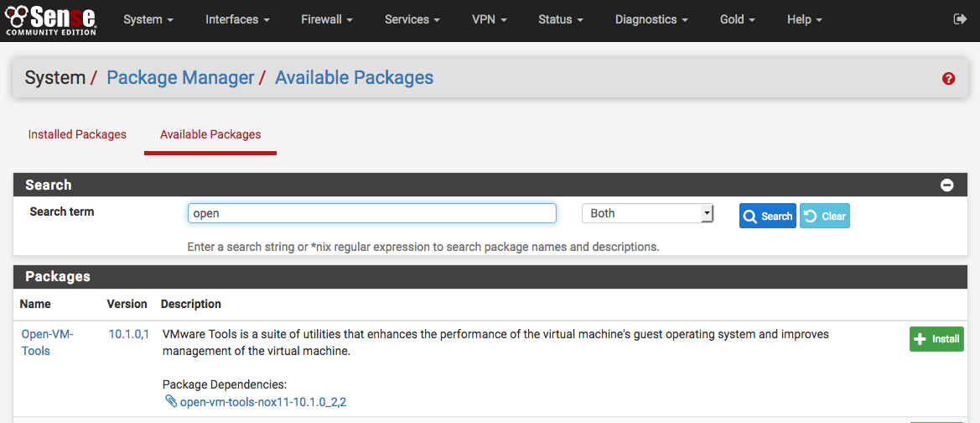The height and width of the screenshot is (423, 980).
Task: Click the pfSense logo in navbar
Action: coord(51,19)
